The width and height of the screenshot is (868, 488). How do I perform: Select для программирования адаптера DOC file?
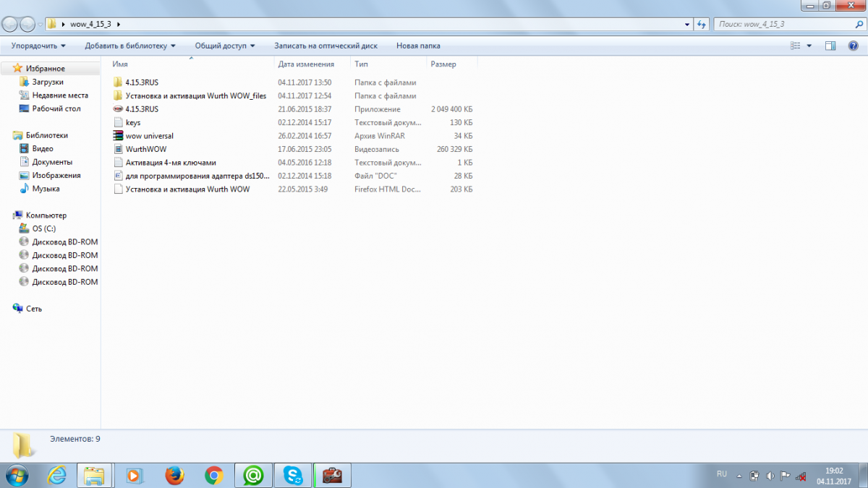pos(197,176)
